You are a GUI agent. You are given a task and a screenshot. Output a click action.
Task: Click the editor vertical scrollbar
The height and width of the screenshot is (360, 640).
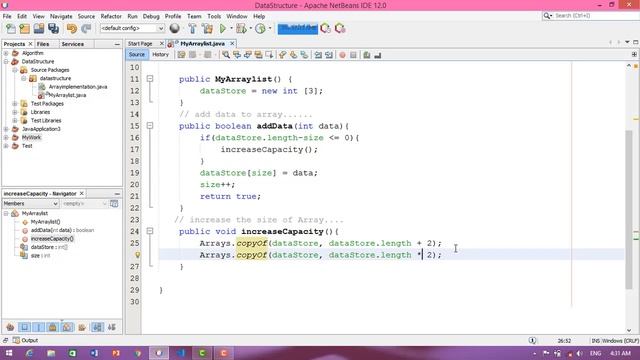coord(629,209)
